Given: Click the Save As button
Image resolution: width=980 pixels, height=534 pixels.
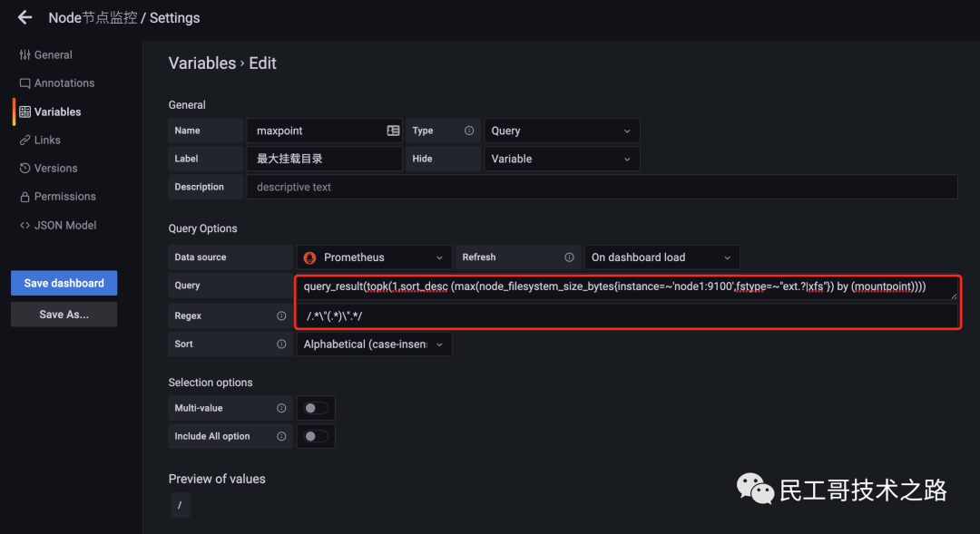Looking at the screenshot, I should (x=64, y=314).
